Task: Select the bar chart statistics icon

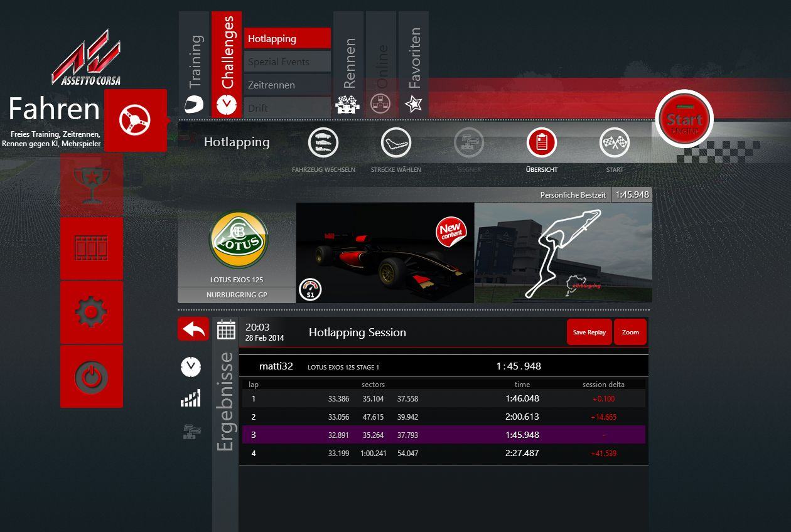Action: tap(191, 398)
